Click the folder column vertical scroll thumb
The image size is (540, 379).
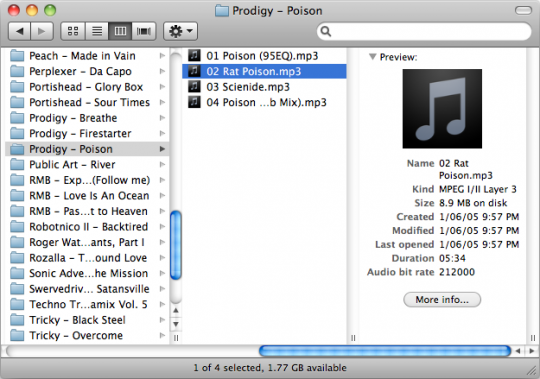[x=176, y=245]
